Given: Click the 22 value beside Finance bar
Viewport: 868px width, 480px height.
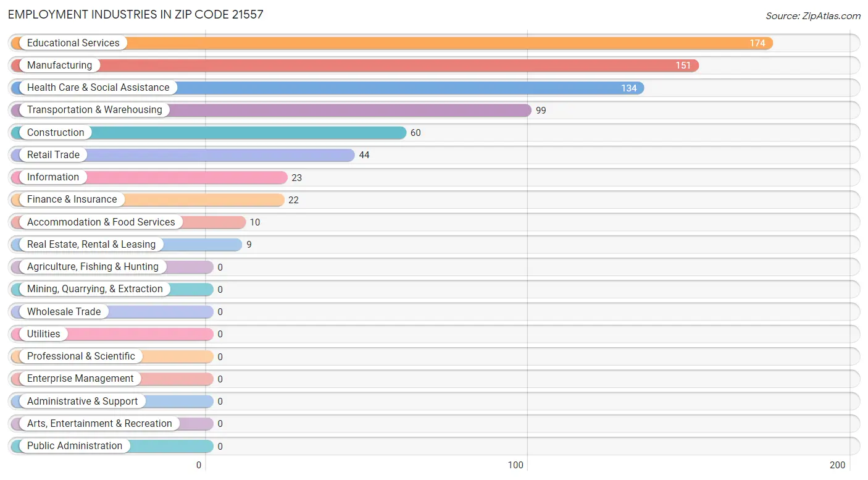Looking at the screenshot, I should tap(293, 200).
